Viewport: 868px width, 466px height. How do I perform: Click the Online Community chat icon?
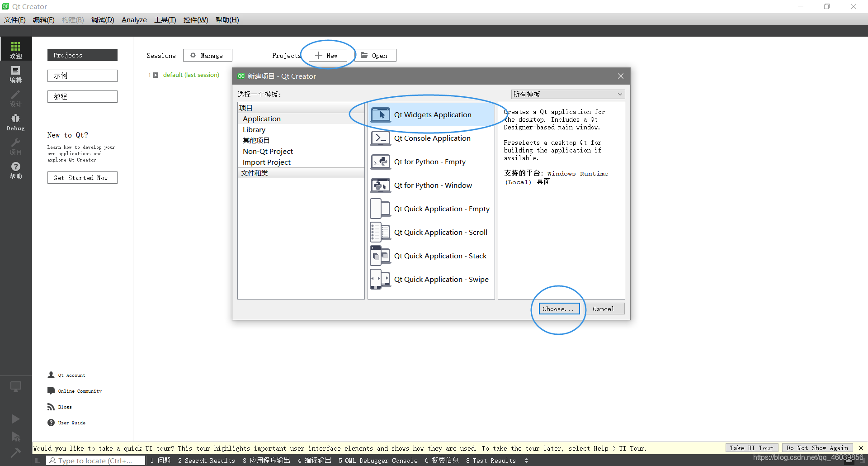click(x=51, y=391)
